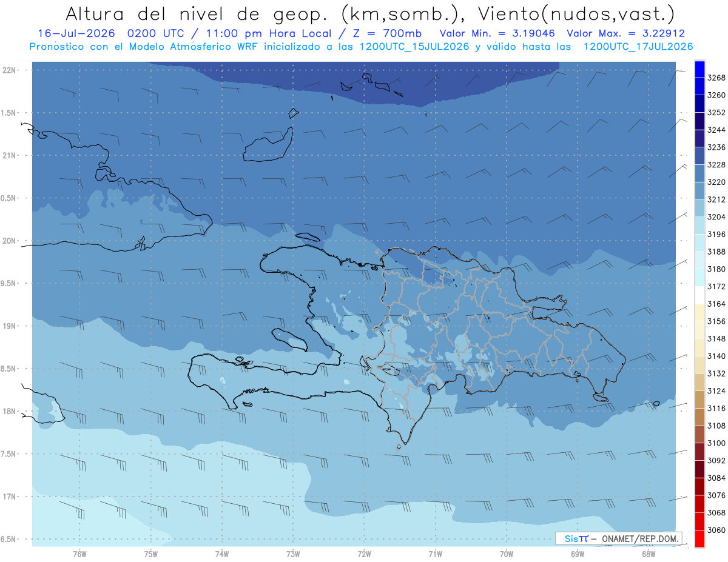728x562 pixels.
Task: Click the '21N' latitude label
Action: click(10, 156)
